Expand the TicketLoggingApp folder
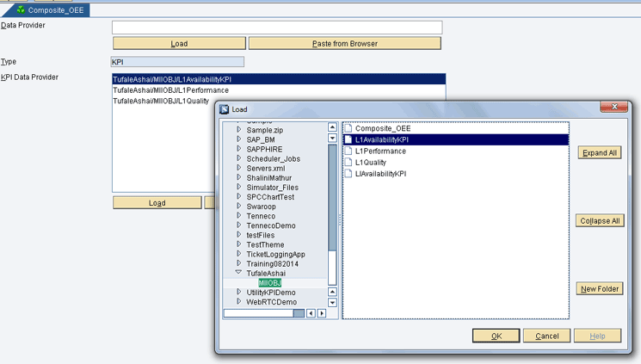The height and width of the screenshot is (364, 641). tap(239, 254)
